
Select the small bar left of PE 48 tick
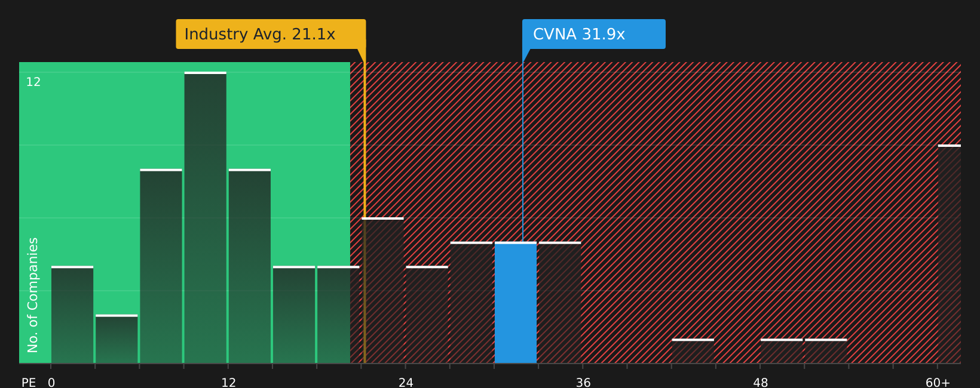[x=693, y=351]
